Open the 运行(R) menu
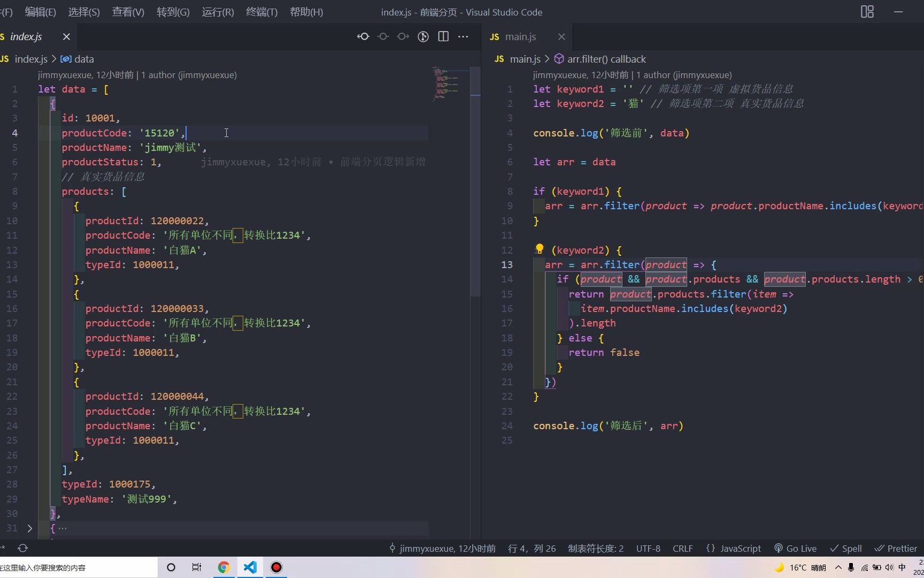Viewport: 924px width, 578px height. tap(218, 12)
